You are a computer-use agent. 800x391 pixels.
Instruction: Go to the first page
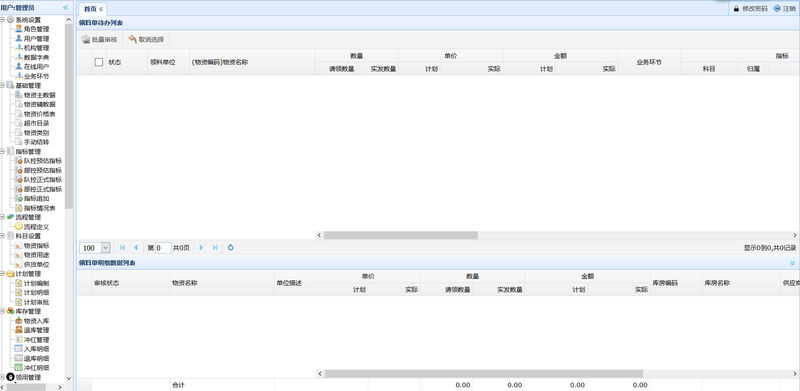pos(122,248)
